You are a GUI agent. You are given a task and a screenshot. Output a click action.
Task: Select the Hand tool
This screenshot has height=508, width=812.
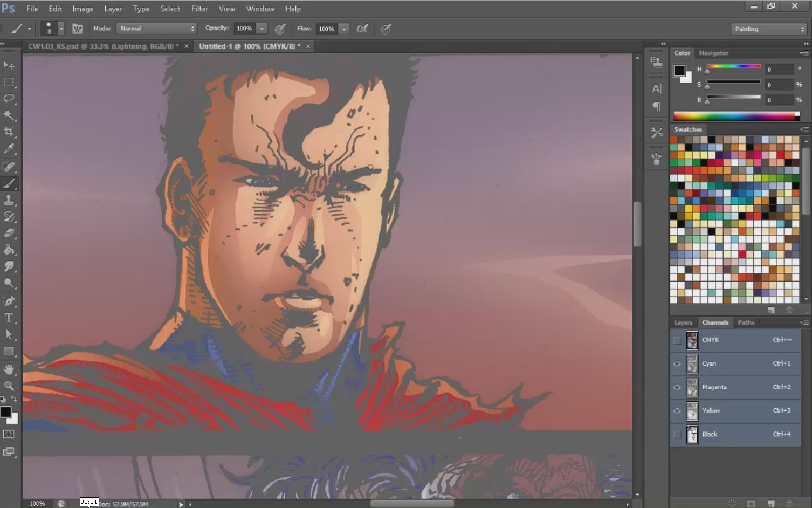(x=9, y=369)
